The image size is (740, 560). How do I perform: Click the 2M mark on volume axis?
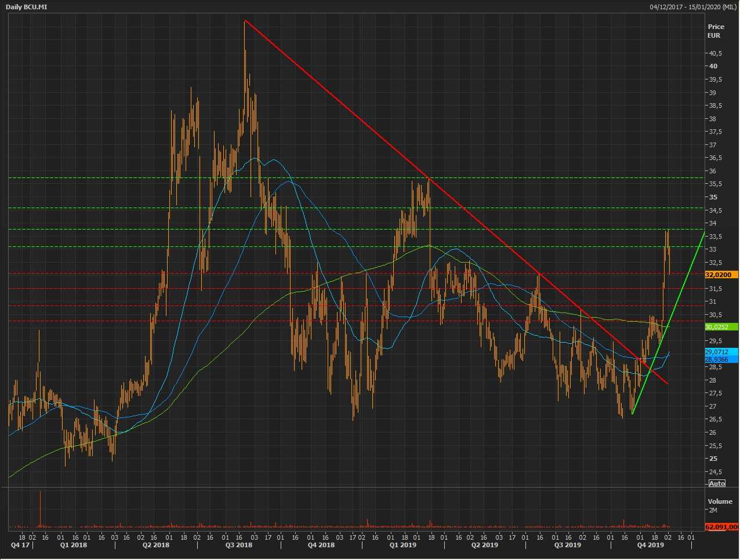pos(713,510)
